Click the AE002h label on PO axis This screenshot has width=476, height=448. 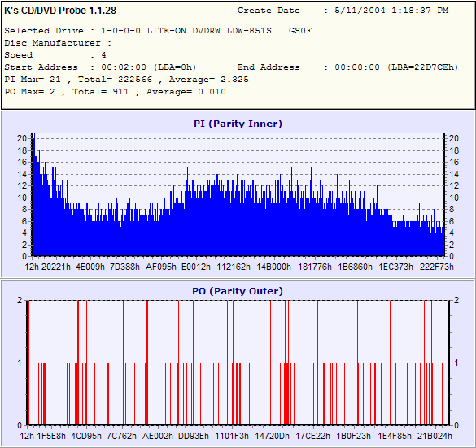coord(158,436)
